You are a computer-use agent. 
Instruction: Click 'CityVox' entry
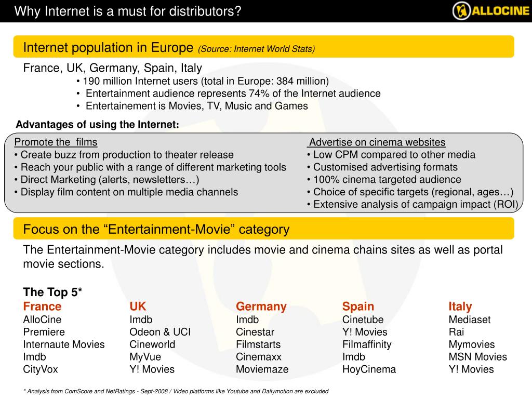point(41,369)
